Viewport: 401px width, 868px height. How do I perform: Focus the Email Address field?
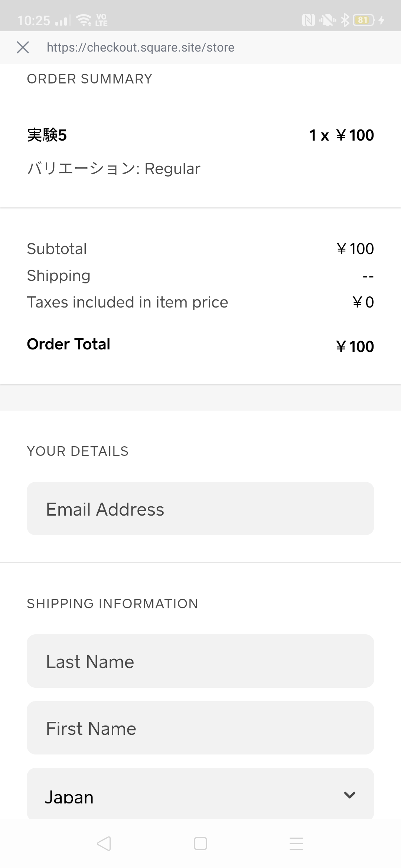coord(200,509)
